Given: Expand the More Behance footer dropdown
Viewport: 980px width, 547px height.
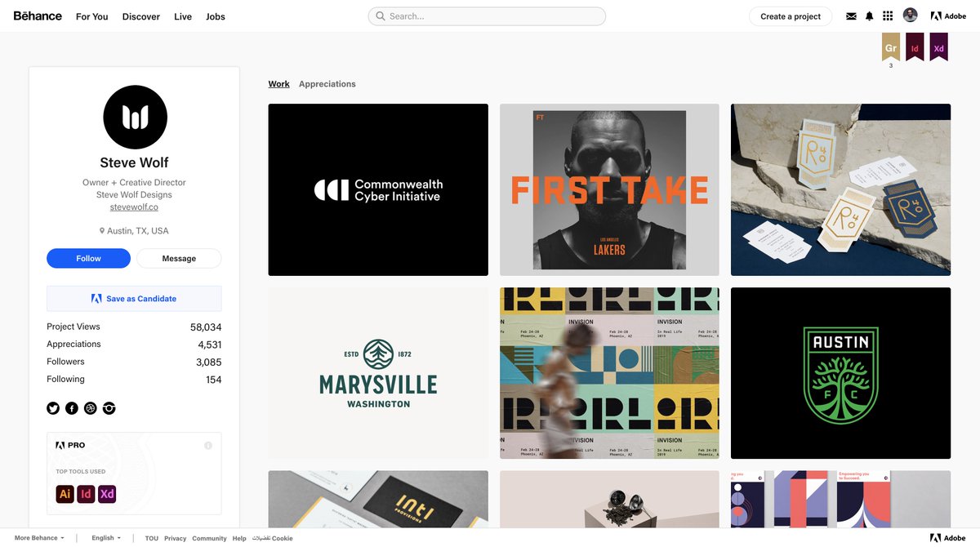Looking at the screenshot, I should point(38,538).
